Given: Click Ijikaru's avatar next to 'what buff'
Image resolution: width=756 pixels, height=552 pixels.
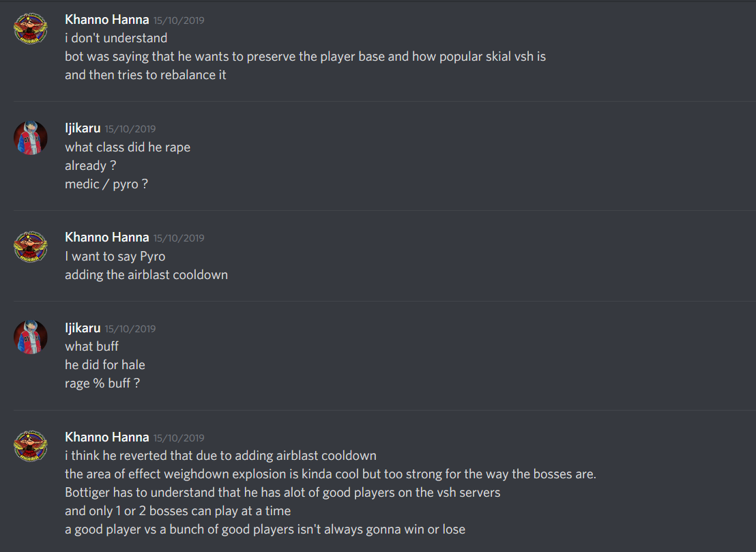Looking at the screenshot, I should (31, 337).
